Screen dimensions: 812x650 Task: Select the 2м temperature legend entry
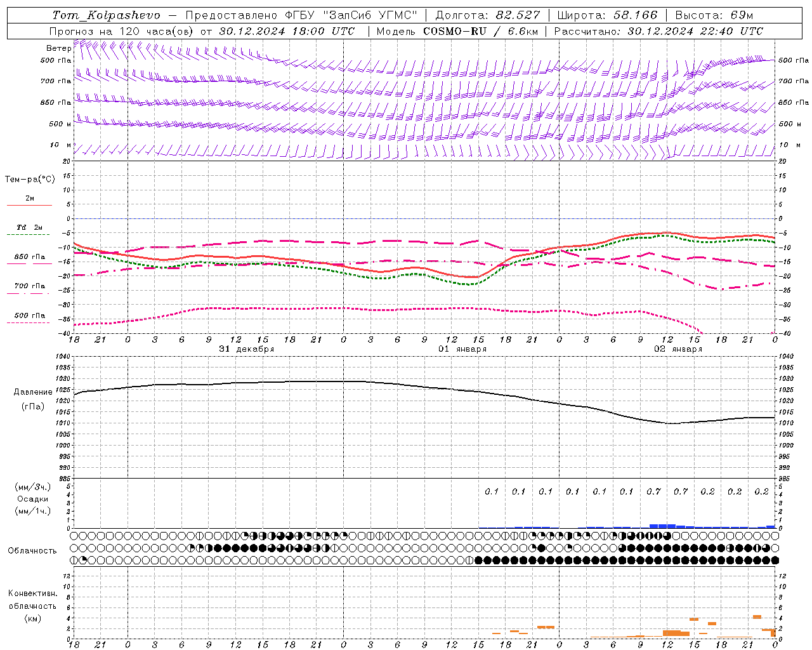[30, 199]
